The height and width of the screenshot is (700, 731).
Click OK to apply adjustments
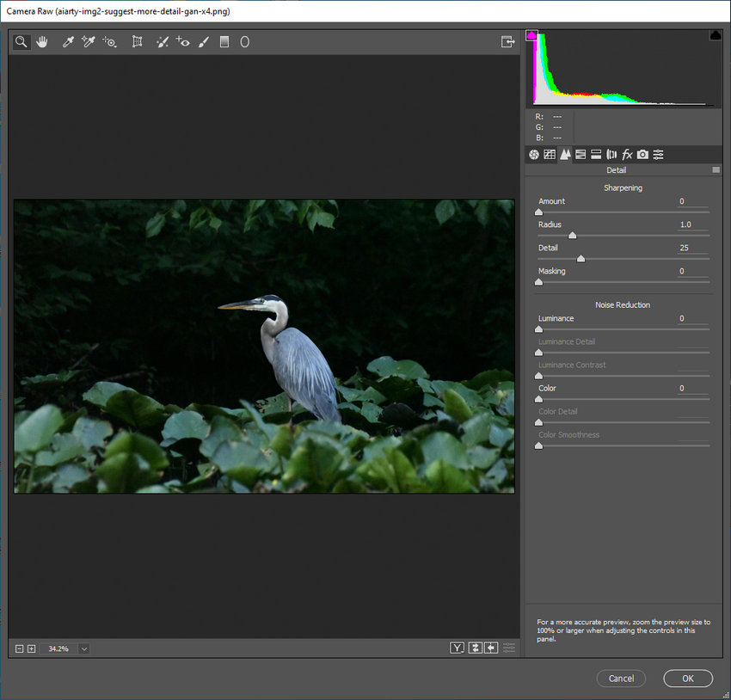click(x=687, y=679)
